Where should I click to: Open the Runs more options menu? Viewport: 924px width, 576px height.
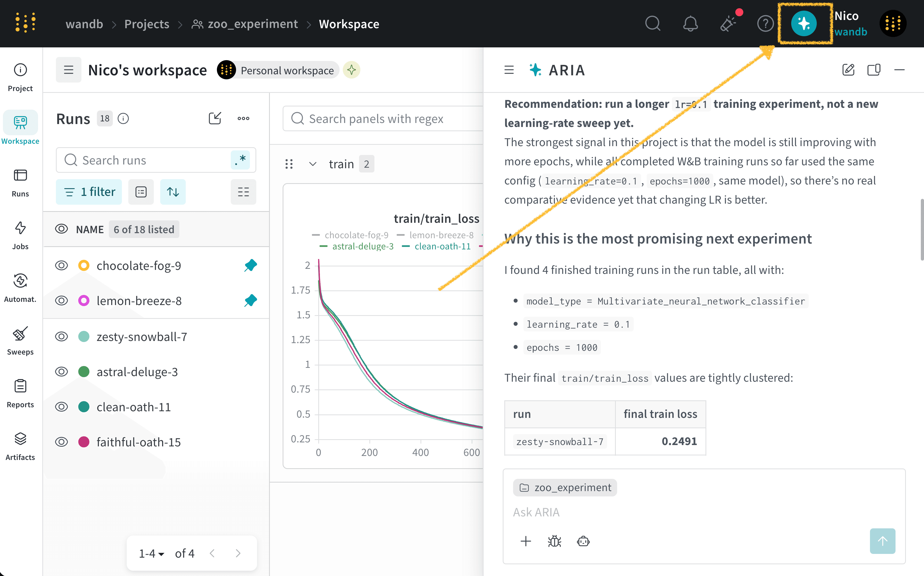tap(244, 118)
